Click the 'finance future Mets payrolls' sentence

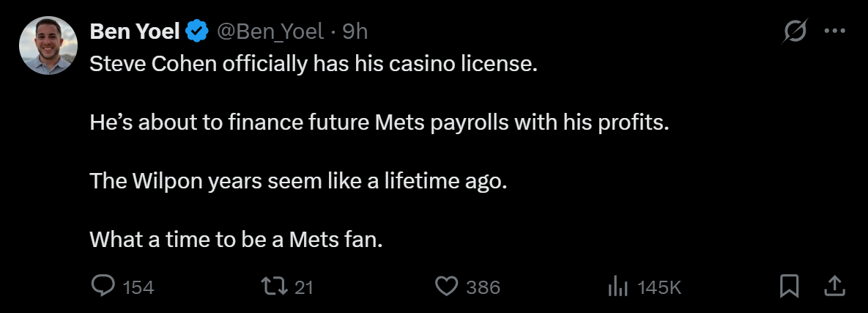(x=379, y=123)
